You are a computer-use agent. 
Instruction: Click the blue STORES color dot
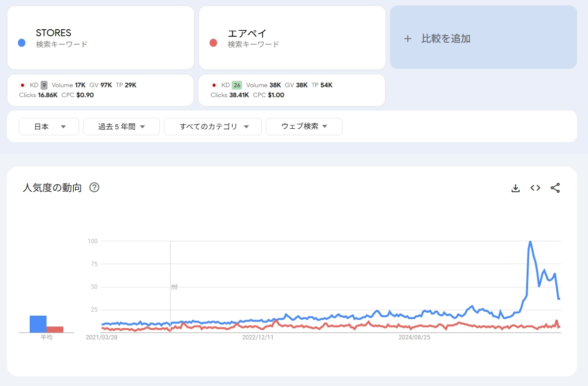(x=22, y=43)
